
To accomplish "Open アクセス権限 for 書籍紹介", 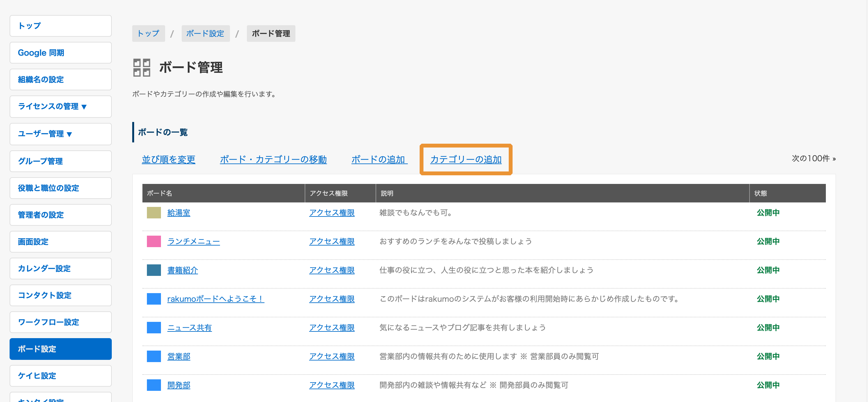I will click(x=332, y=270).
